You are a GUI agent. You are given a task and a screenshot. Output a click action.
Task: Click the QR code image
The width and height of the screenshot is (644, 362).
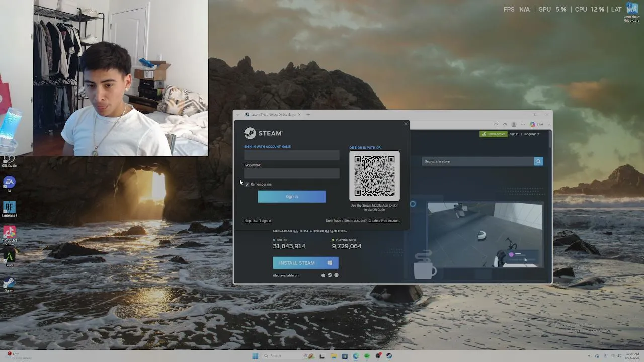tap(375, 176)
